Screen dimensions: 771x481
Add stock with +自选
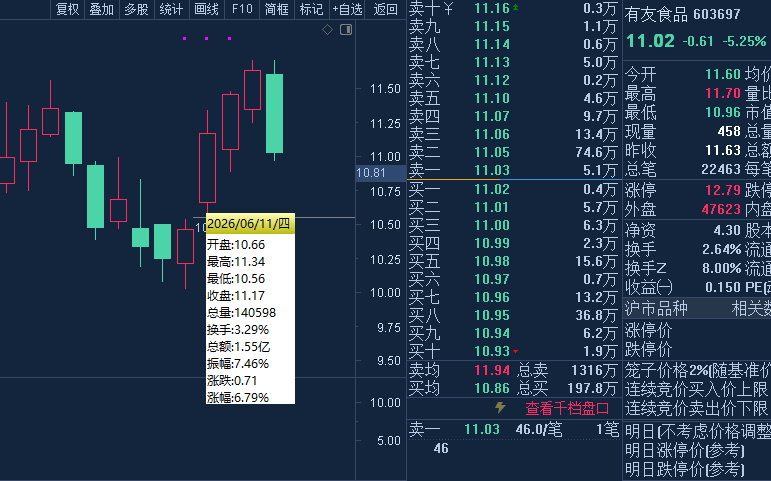point(347,9)
